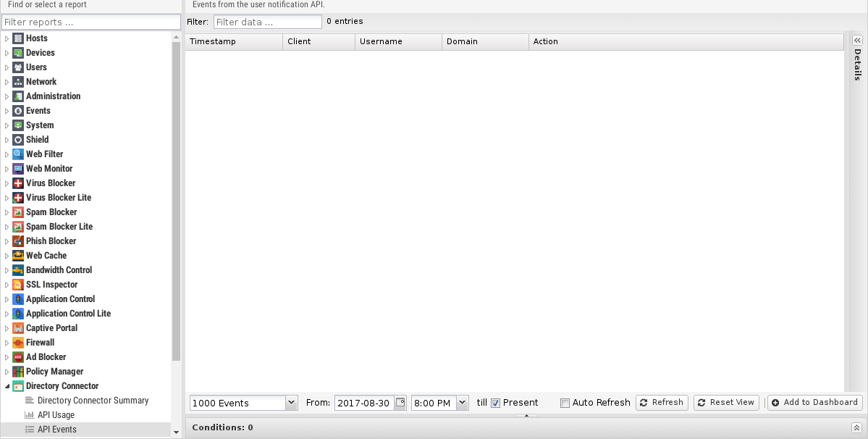Image resolution: width=868 pixels, height=439 pixels.
Task: Select the API Events report
Action: coord(57,429)
